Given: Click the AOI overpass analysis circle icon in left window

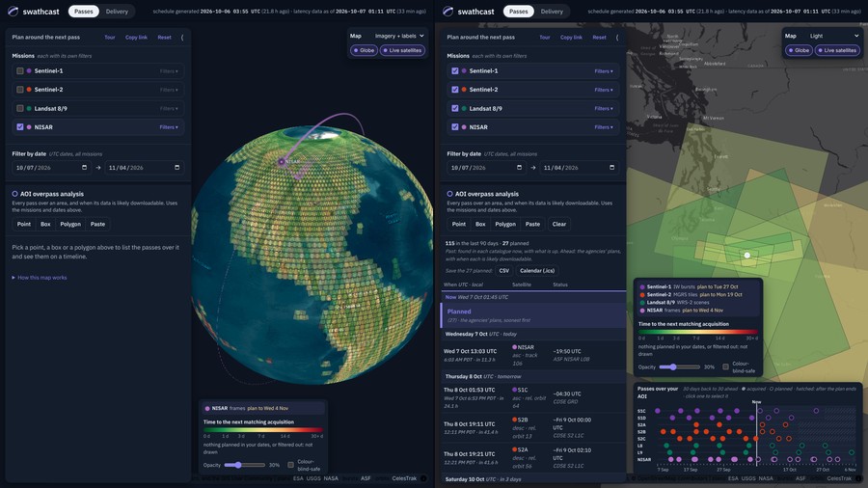Looking at the screenshot, I should point(14,194).
